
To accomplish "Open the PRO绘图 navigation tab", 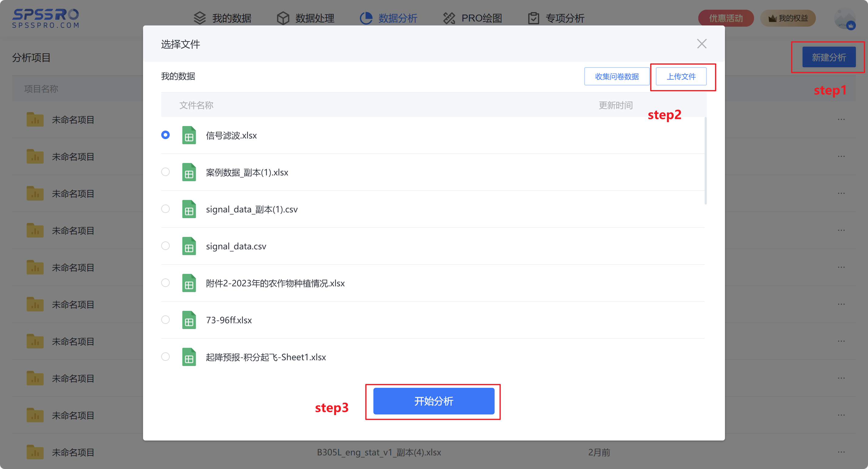I will point(472,18).
